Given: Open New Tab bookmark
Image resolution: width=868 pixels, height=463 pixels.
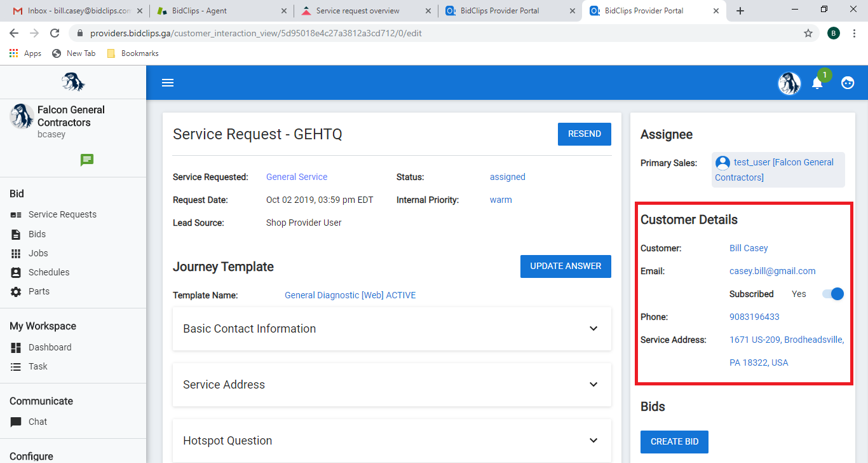Looking at the screenshot, I should 74,53.
